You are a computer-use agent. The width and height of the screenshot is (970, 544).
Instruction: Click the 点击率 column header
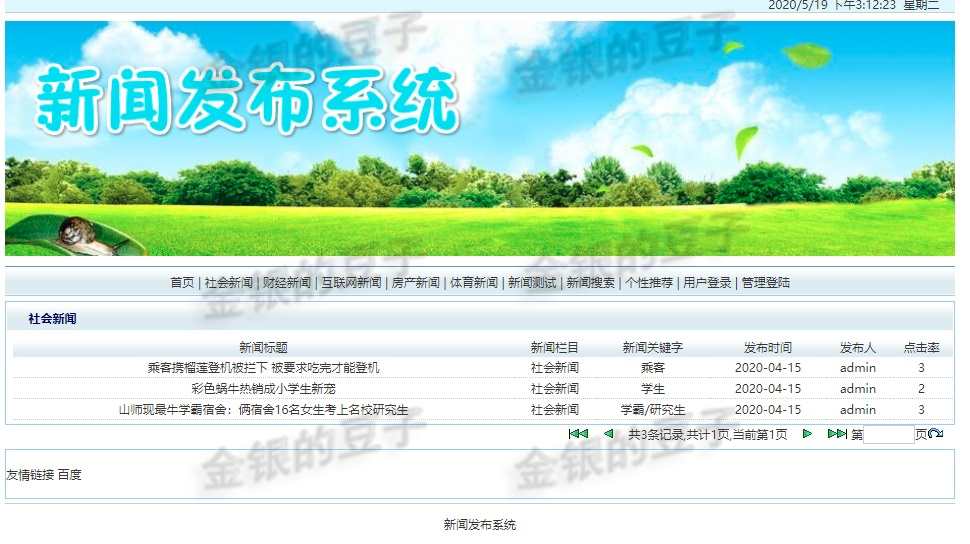coord(922,348)
